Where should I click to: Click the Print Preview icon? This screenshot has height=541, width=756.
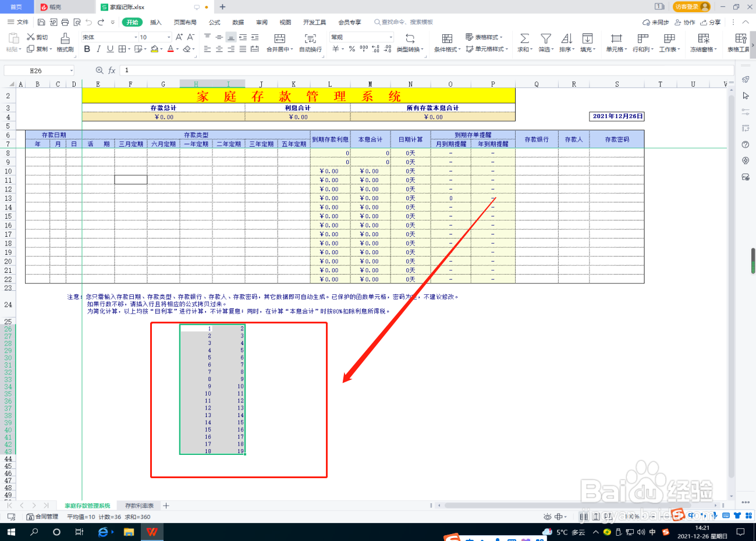(x=77, y=22)
